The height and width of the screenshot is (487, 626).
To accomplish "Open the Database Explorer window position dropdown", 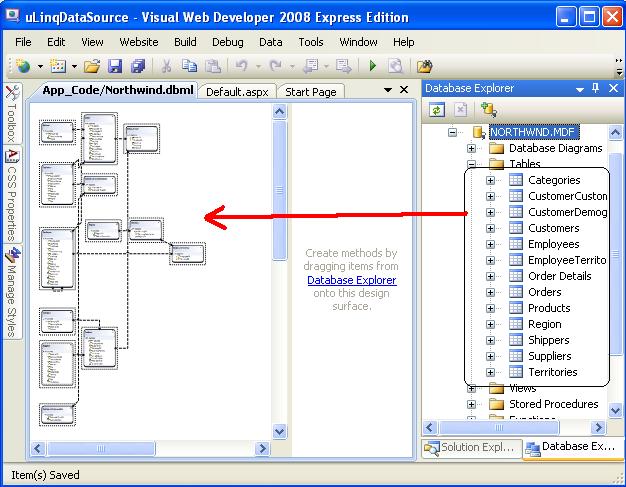I will 580,89.
